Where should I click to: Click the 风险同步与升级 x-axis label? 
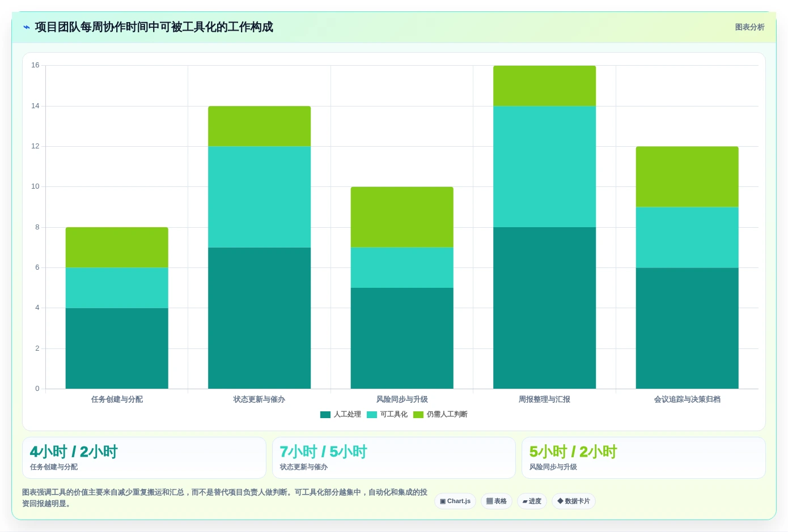[402, 399]
